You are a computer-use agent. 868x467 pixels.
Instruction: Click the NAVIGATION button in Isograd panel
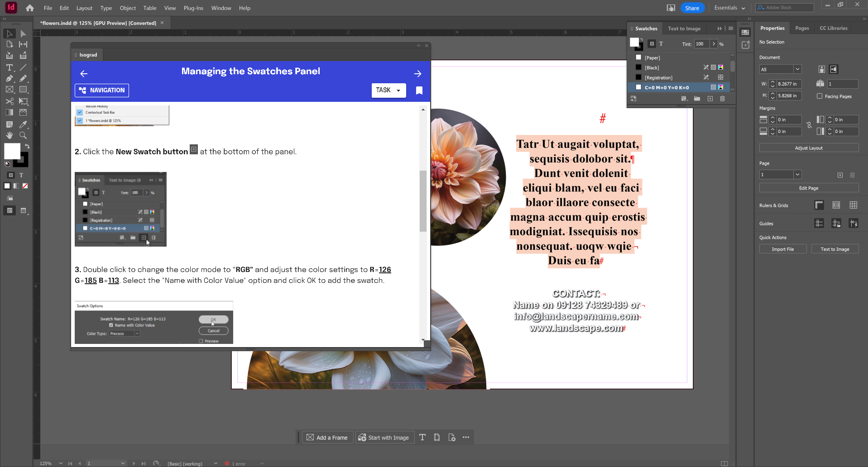pos(102,91)
